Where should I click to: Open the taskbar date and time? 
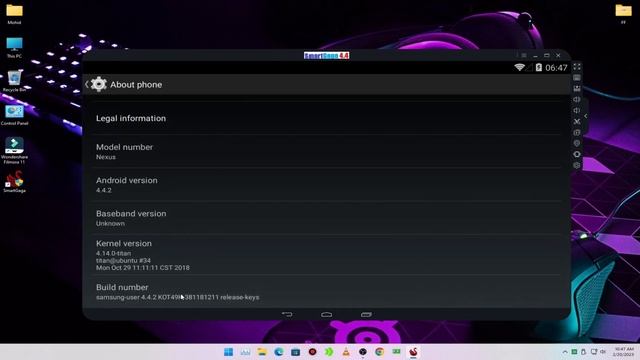click(623, 352)
